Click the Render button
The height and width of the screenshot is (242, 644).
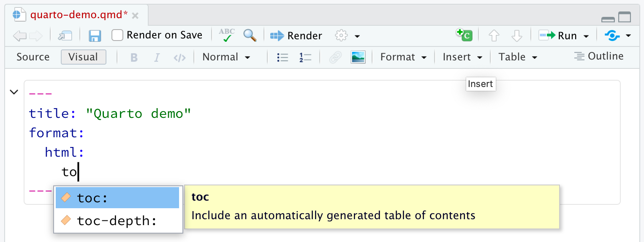(296, 36)
